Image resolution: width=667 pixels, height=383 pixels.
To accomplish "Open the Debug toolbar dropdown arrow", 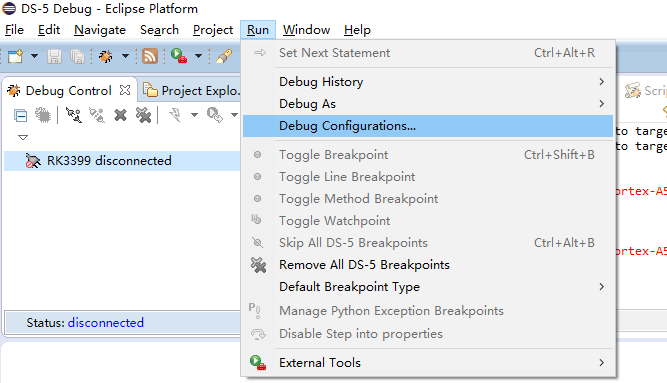I will click(125, 56).
